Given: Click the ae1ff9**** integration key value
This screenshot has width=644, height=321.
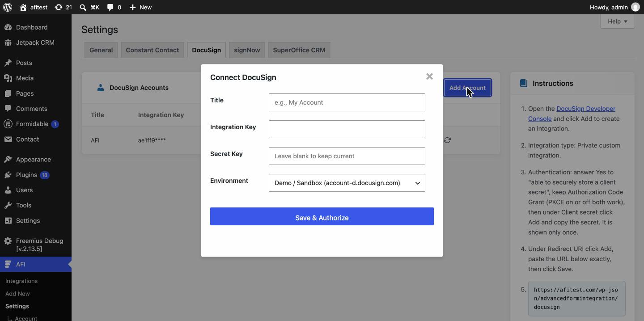Looking at the screenshot, I should point(152,140).
